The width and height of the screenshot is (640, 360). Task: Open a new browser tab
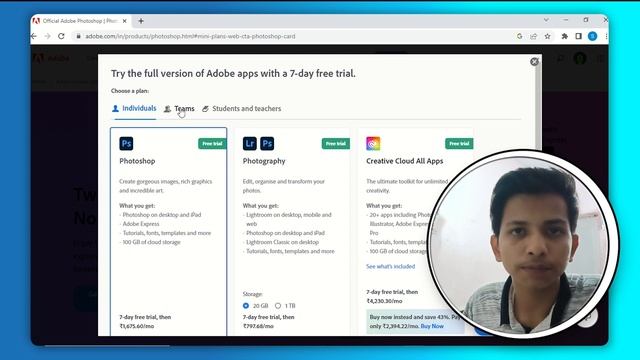[141, 21]
